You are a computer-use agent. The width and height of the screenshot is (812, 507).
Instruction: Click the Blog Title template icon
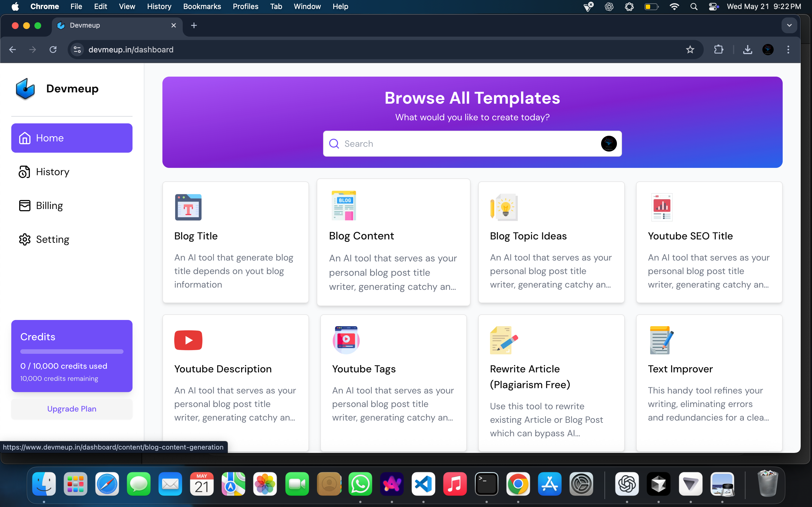click(x=188, y=207)
